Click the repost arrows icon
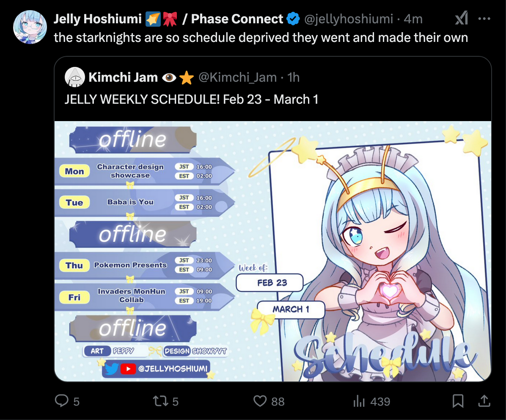Viewport: 506px width, 420px height. click(x=160, y=401)
